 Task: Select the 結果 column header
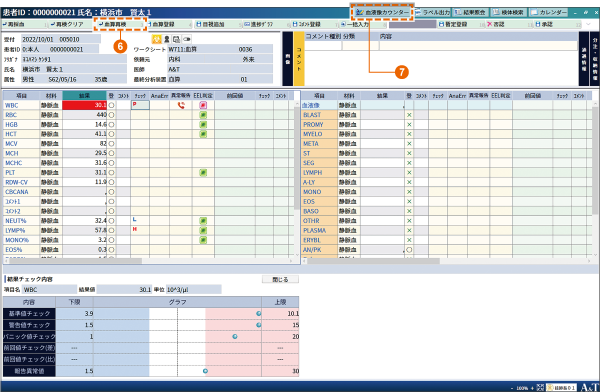tap(84, 95)
